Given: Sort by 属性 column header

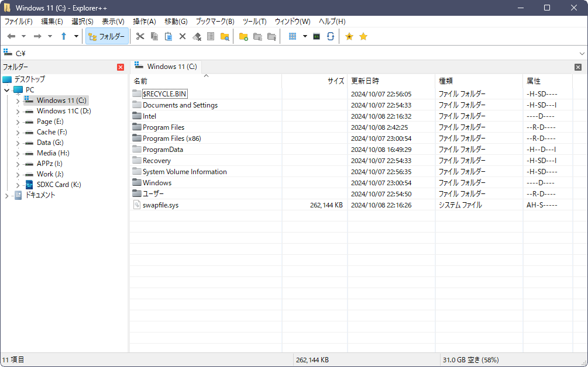Looking at the screenshot, I should pyautogui.click(x=548, y=81).
